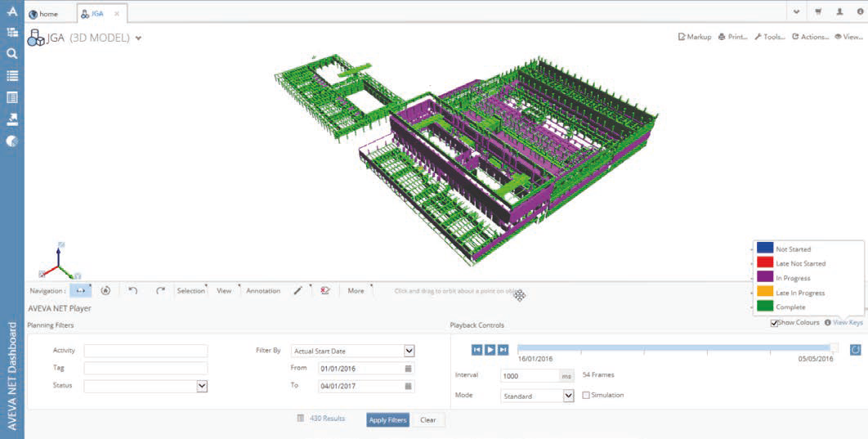Click the Apply Filters button
This screenshot has height=439, width=868.
pyautogui.click(x=387, y=419)
